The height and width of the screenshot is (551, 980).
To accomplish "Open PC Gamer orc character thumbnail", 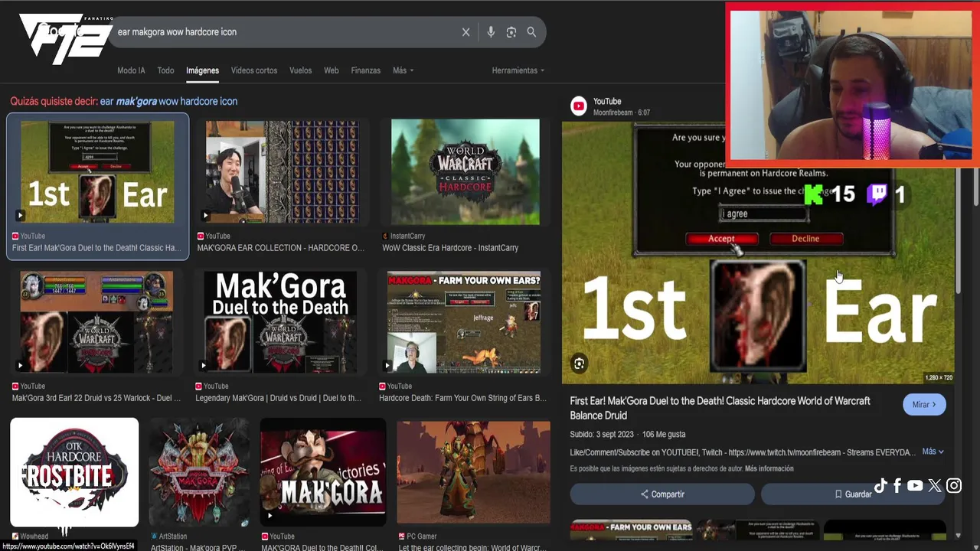I will (x=473, y=472).
